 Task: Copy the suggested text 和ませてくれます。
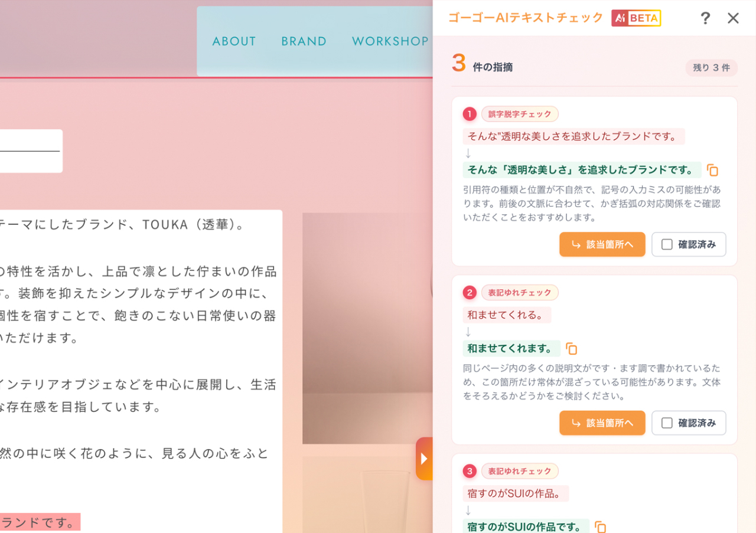click(x=571, y=349)
